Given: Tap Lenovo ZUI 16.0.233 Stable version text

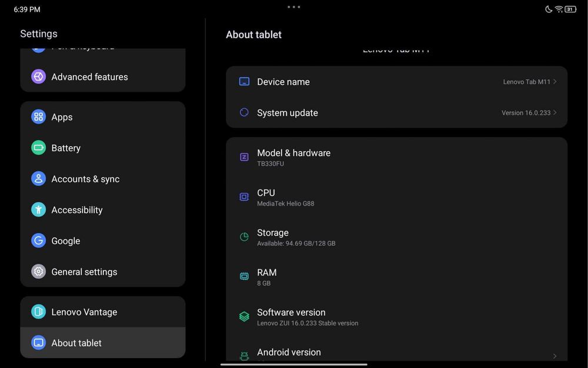Looking at the screenshot, I should pos(308,323).
